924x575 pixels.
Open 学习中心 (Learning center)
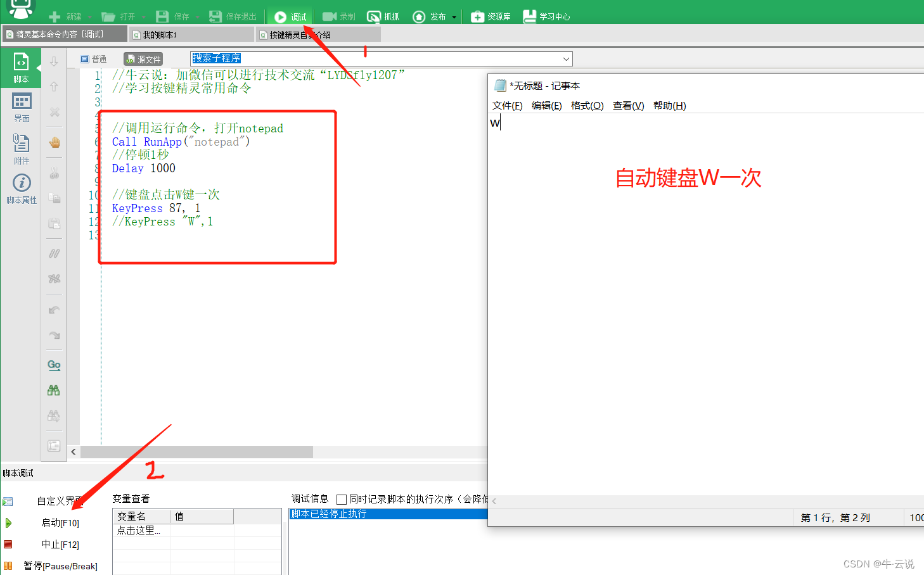546,16
